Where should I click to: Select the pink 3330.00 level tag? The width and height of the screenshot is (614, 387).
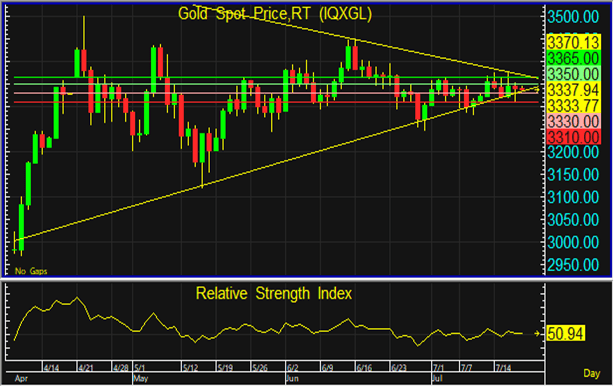click(x=573, y=121)
